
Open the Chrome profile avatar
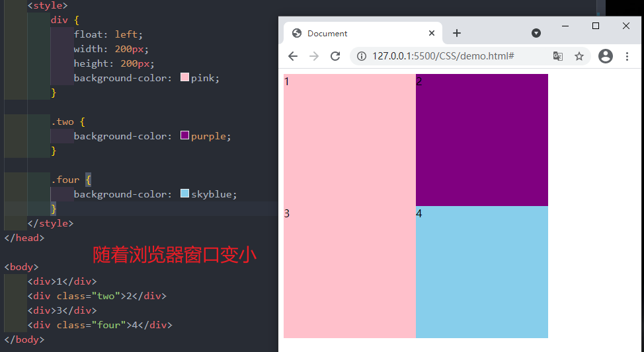tap(605, 56)
